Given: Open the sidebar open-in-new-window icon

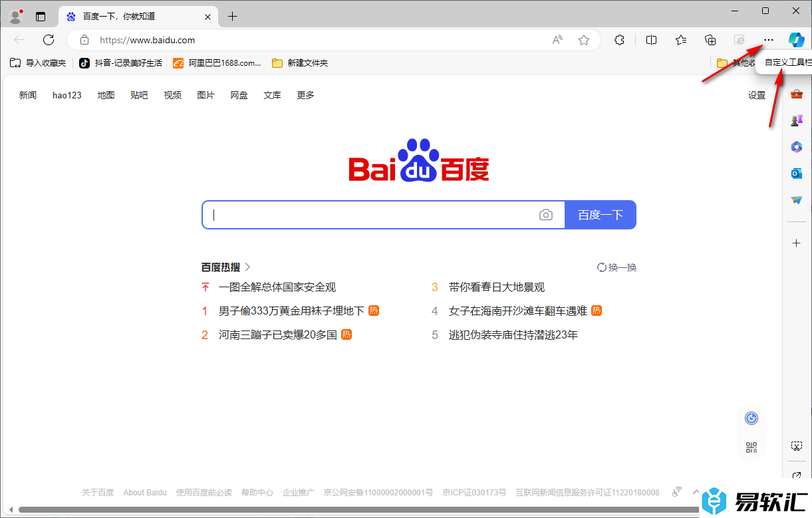Looking at the screenshot, I should [x=796, y=475].
